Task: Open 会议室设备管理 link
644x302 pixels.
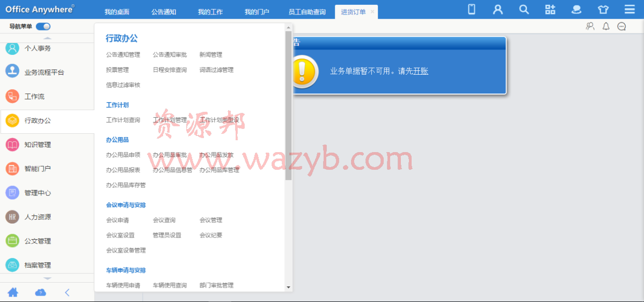Action: click(126, 250)
